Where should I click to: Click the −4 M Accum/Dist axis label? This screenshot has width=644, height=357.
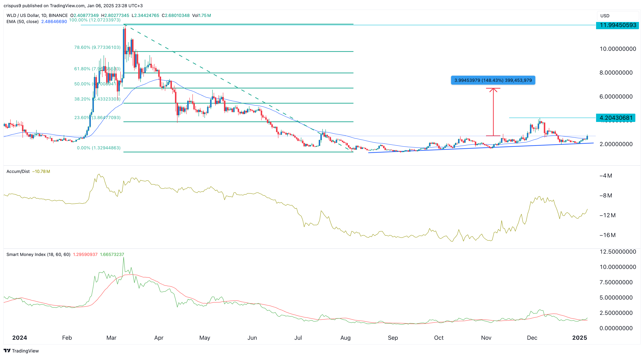tap(606, 176)
